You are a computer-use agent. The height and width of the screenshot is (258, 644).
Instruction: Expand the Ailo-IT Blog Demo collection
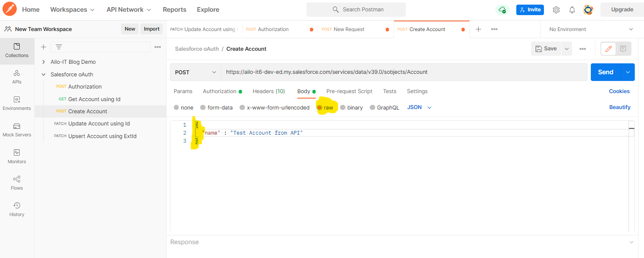point(44,62)
